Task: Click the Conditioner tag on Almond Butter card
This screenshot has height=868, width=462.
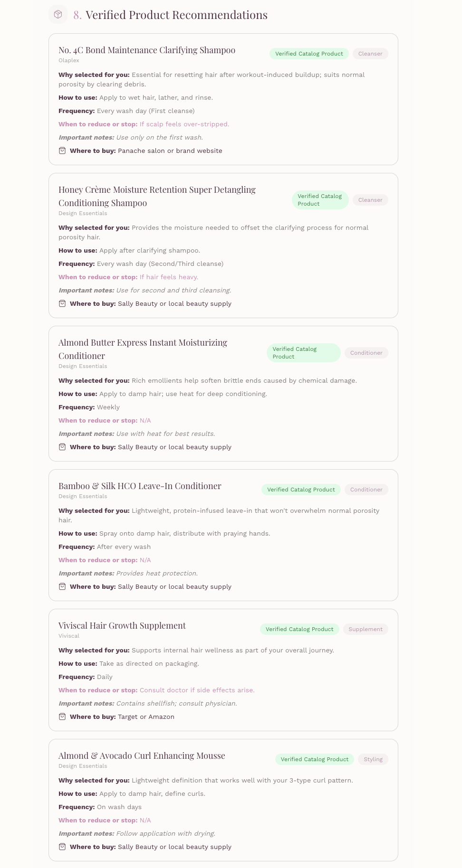Action: [366, 353]
